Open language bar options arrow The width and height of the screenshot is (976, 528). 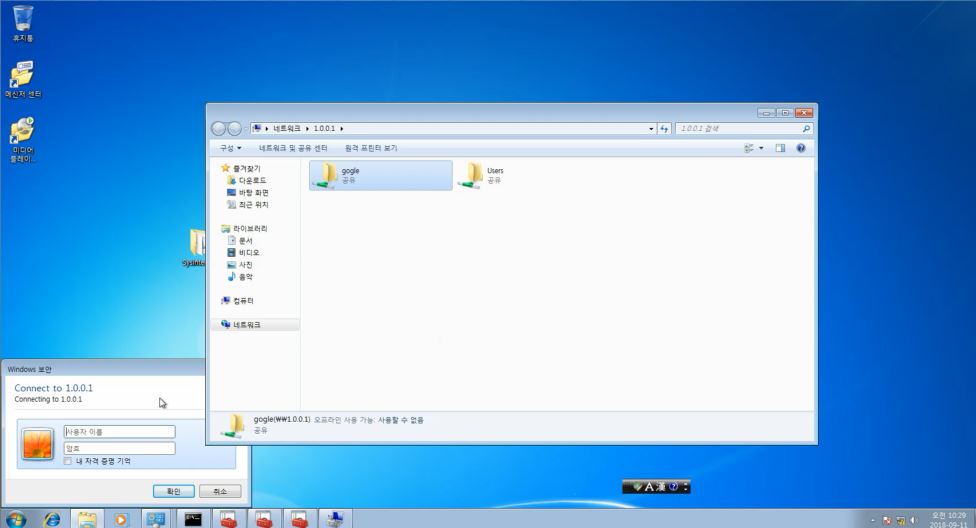tap(685, 487)
